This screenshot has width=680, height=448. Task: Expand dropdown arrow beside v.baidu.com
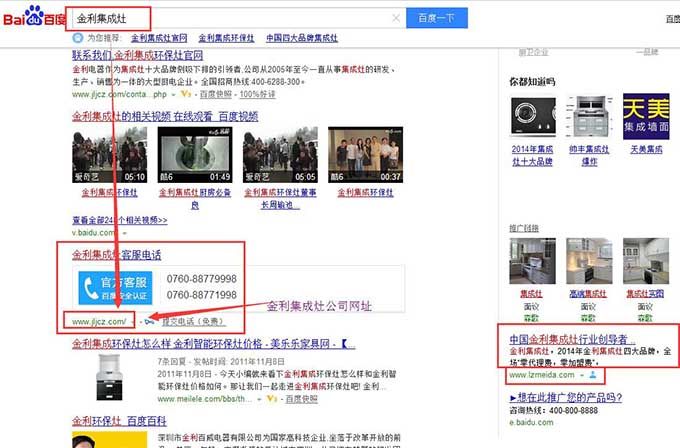point(124,233)
